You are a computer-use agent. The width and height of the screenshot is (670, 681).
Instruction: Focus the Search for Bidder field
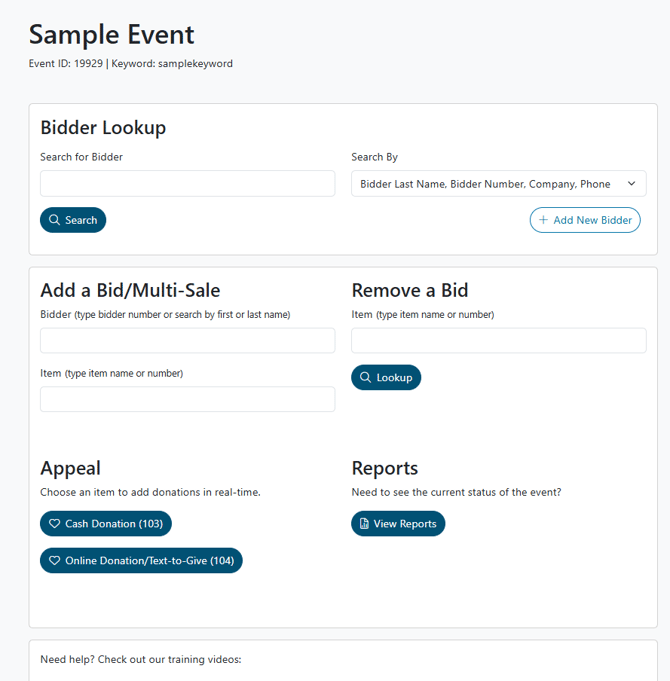point(187,183)
